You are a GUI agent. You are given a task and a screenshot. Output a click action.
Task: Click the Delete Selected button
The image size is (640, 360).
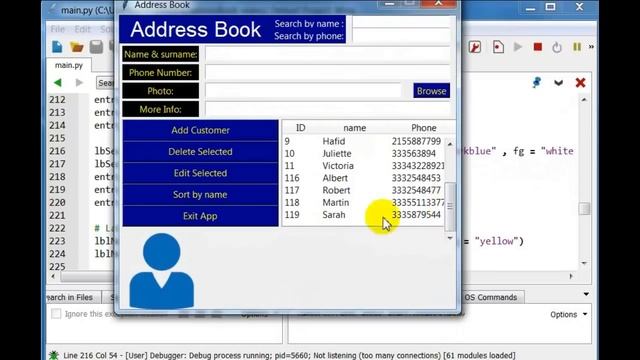[x=200, y=152]
